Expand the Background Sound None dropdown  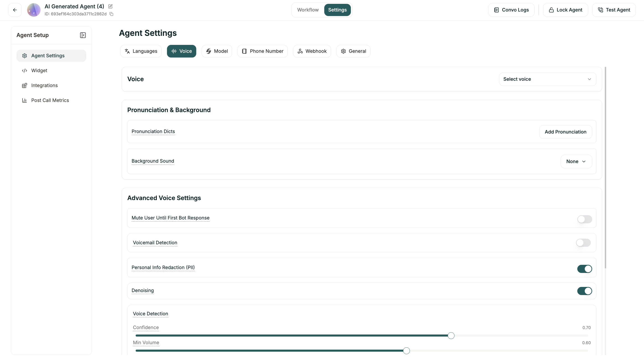(576, 162)
